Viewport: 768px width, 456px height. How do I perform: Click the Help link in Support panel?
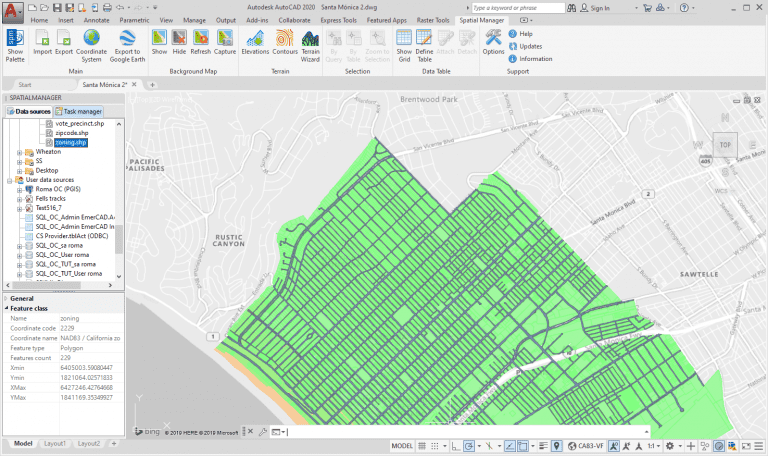[x=520, y=34]
